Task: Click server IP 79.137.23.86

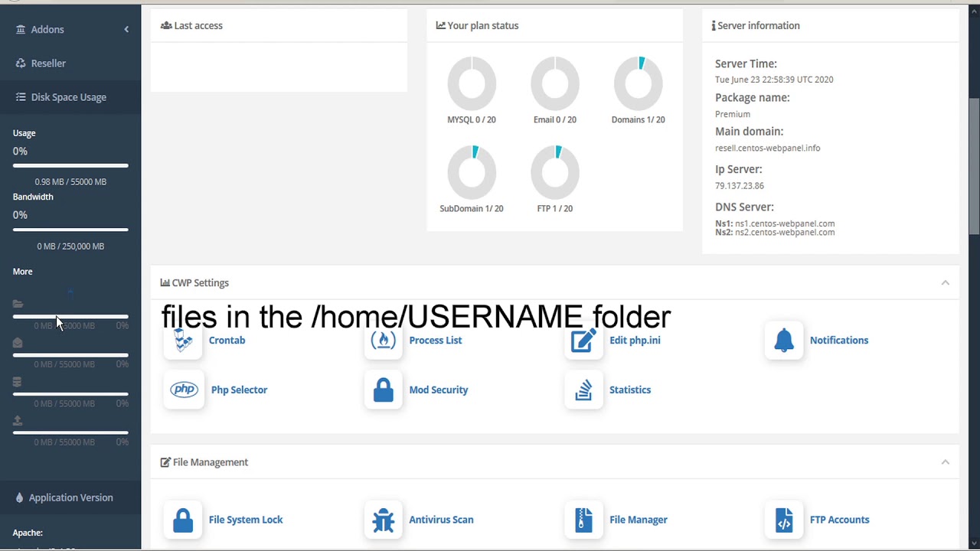Action: 740,186
